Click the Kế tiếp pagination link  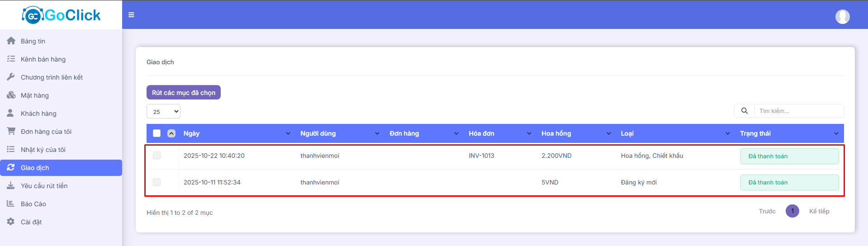(x=819, y=211)
